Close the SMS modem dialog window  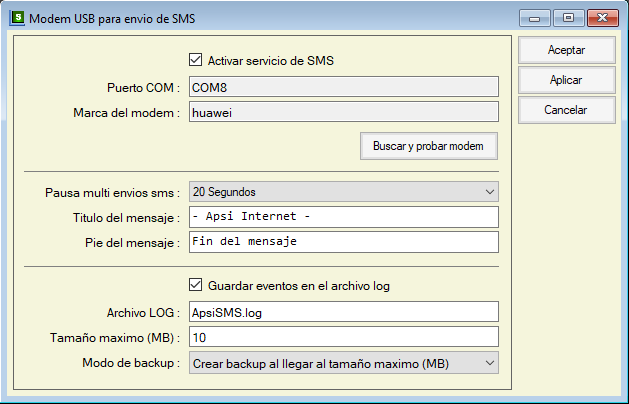click(x=602, y=17)
